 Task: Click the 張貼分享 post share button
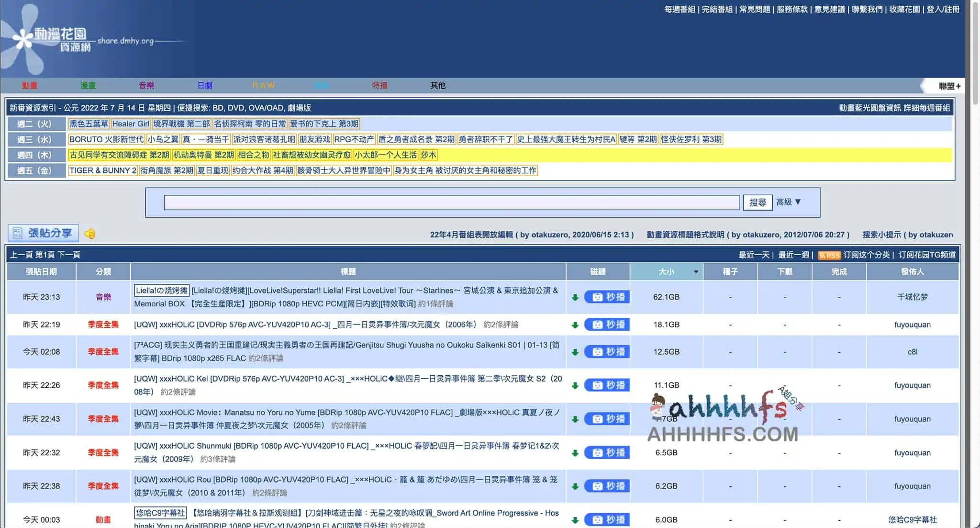43,233
